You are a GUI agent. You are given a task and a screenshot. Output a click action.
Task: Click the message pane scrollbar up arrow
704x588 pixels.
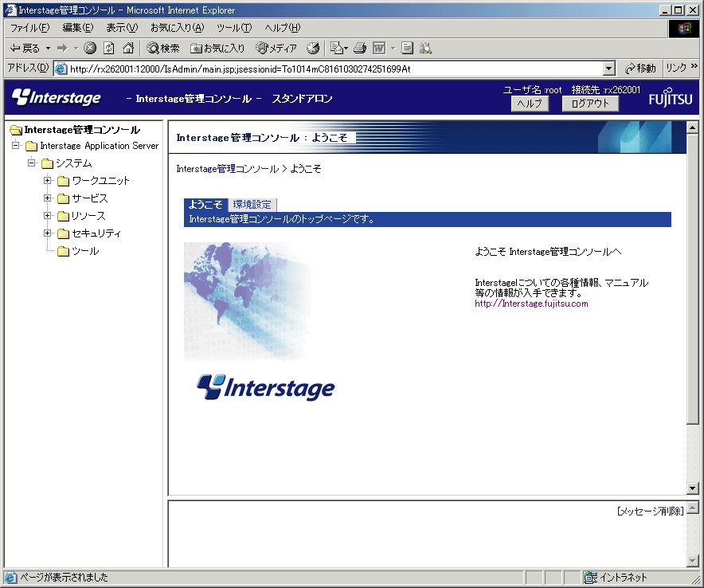pos(692,508)
